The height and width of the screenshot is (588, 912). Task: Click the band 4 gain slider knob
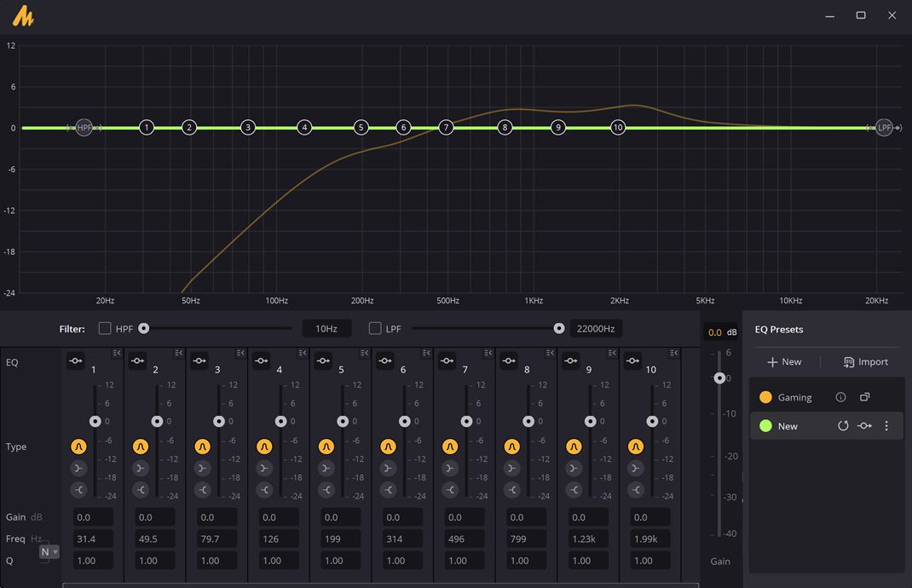281,421
